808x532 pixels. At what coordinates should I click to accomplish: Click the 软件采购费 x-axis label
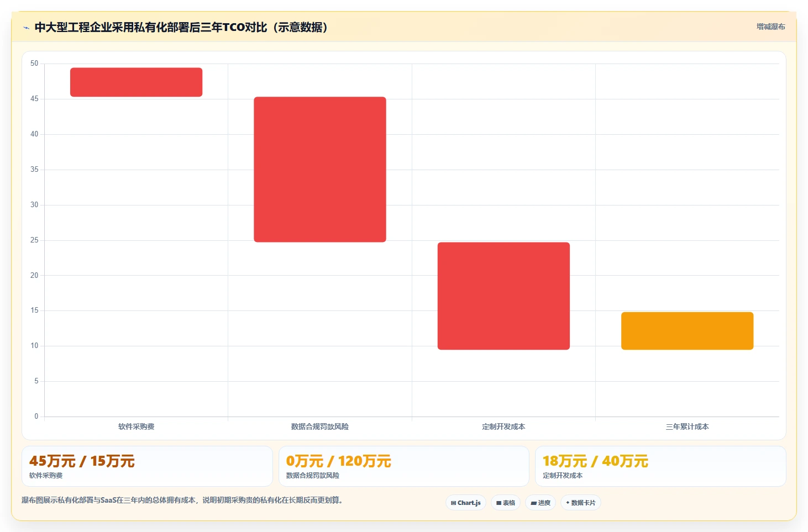[x=136, y=426]
